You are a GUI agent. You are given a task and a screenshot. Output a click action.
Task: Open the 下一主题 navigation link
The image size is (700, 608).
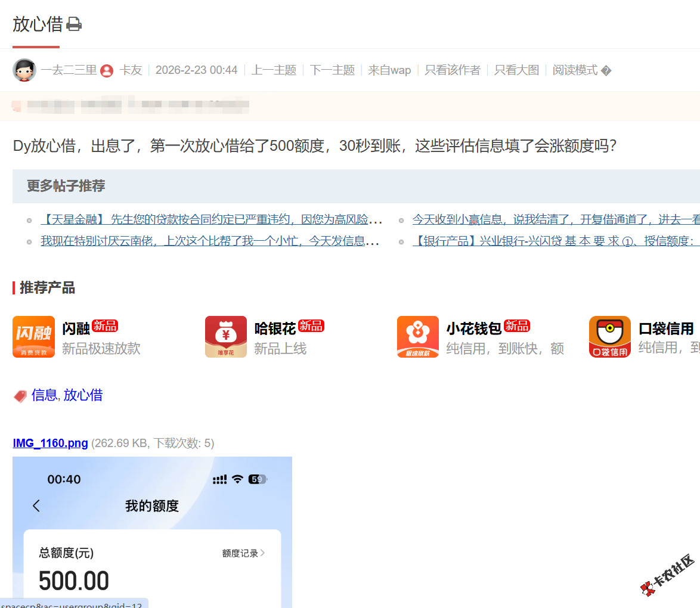pos(332,70)
